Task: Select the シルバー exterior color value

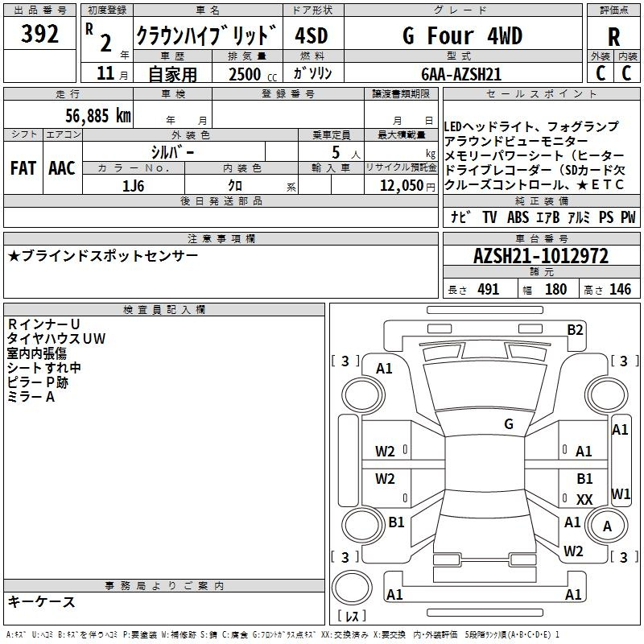Action: [x=172, y=152]
